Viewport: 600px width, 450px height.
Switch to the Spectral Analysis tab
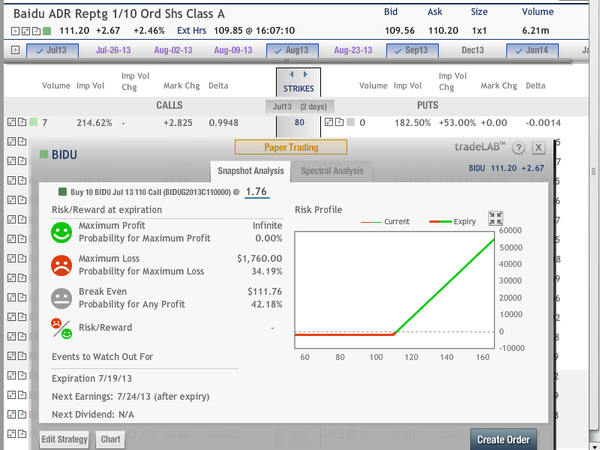pyautogui.click(x=332, y=171)
